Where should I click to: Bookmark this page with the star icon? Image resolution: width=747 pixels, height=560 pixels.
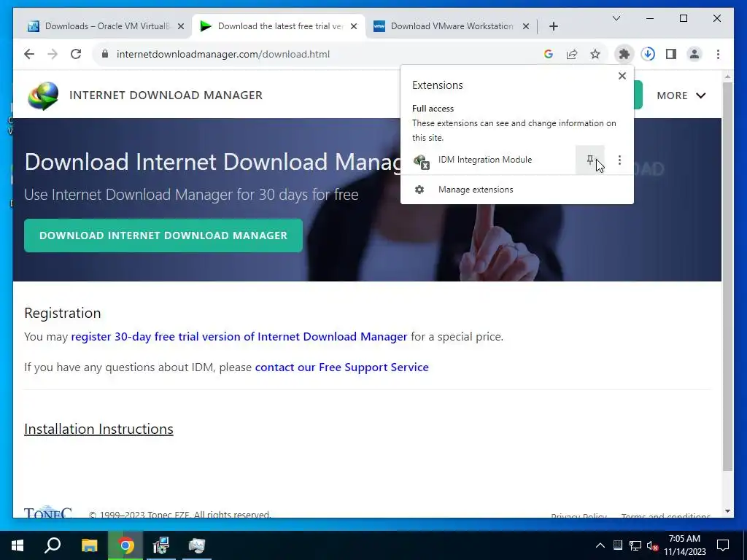coord(595,54)
